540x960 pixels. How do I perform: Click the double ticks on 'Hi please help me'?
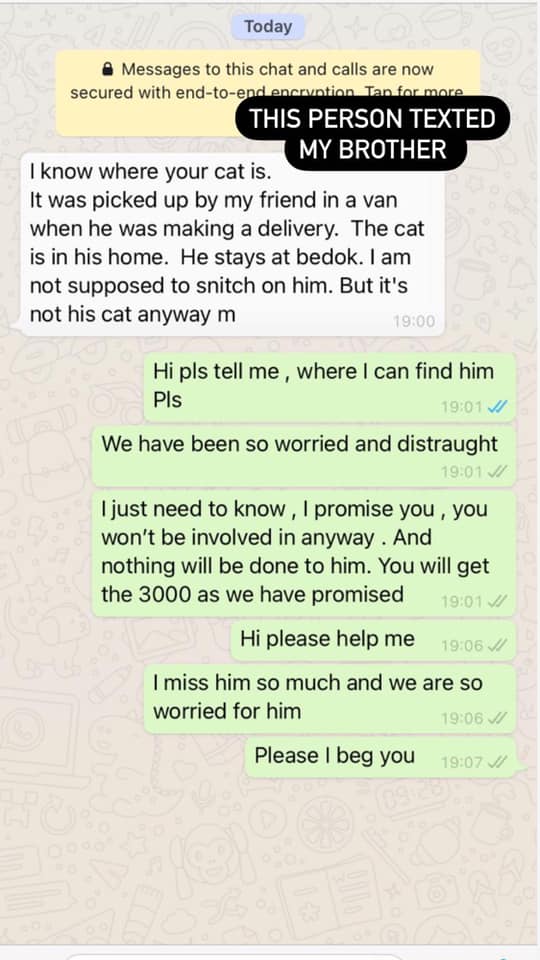tap(497, 645)
